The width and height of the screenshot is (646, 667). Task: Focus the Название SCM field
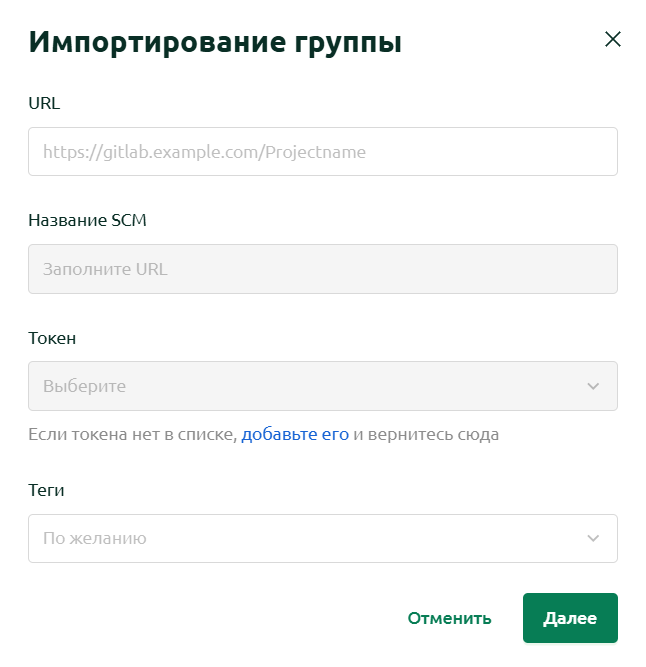pos(323,269)
